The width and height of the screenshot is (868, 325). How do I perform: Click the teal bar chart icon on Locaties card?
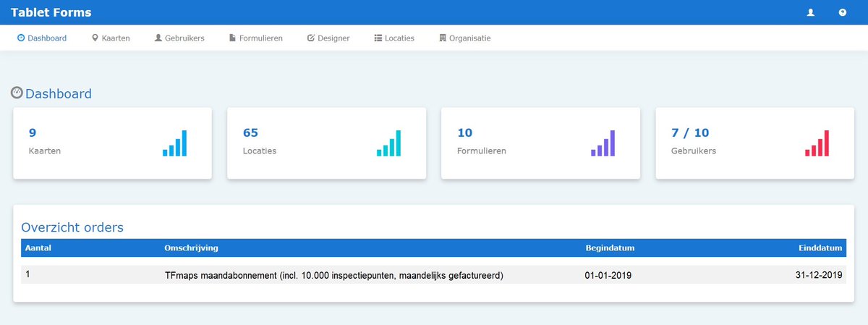pos(389,143)
